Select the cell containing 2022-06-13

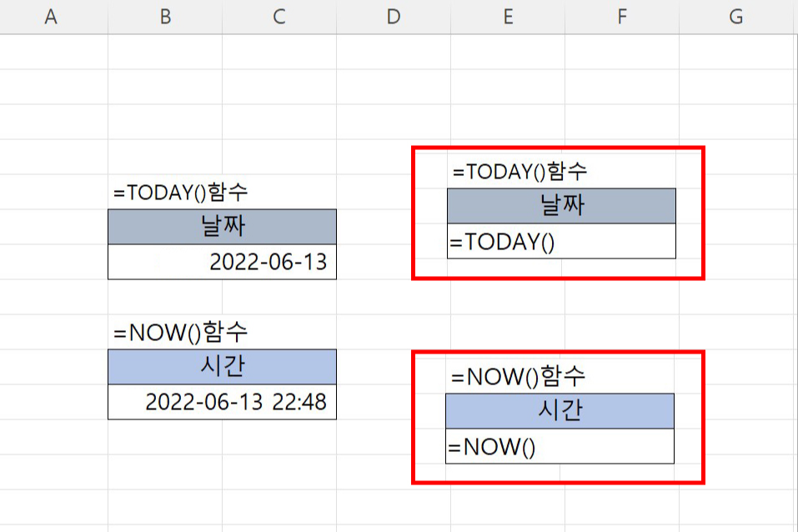click(221, 261)
